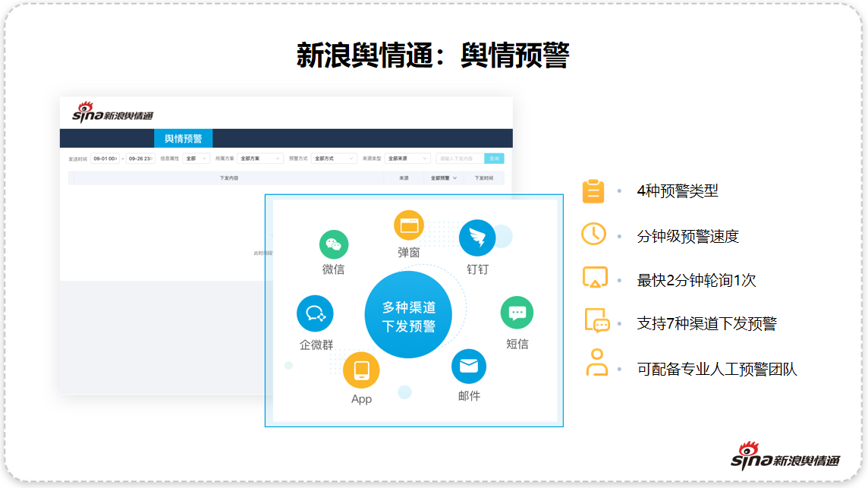The width and height of the screenshot is (868, 488).
Task: Click the 查询 search button
Action: click(494, 159)
